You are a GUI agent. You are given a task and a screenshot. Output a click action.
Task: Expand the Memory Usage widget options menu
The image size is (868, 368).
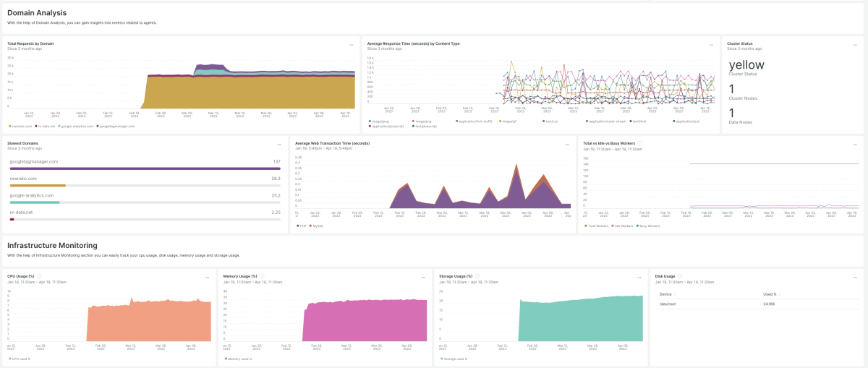point(423,277)
